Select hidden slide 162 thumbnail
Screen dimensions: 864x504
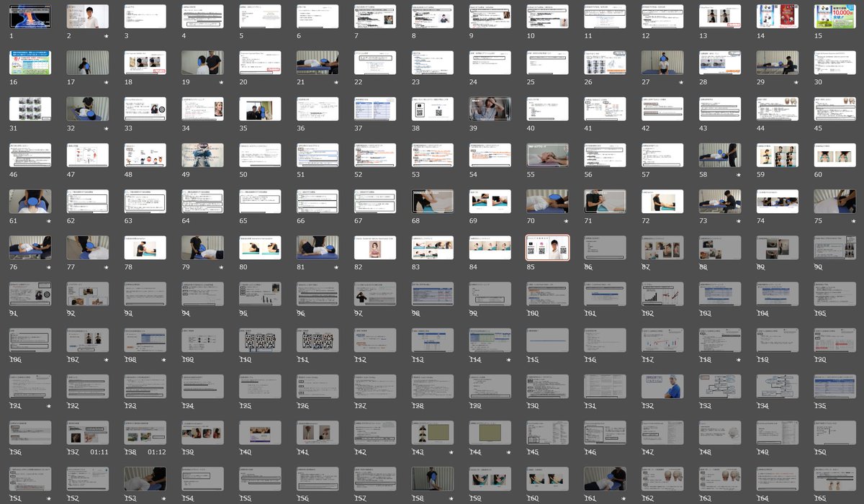coord(662,478)
